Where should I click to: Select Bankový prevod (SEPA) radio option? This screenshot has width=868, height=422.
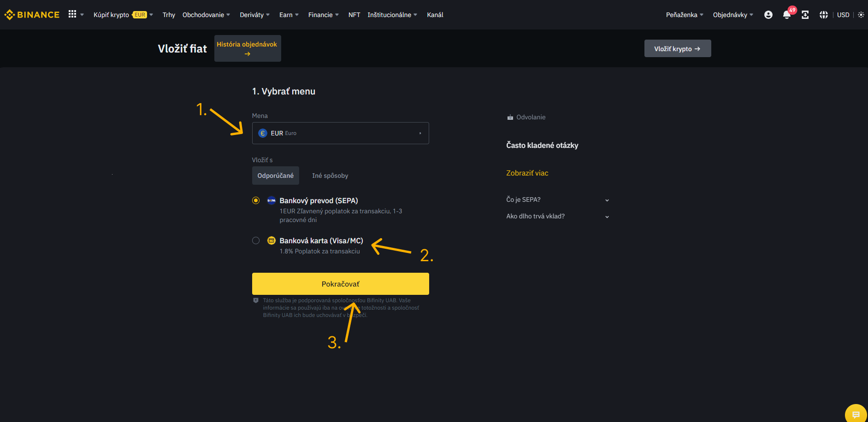(x=256, y=200)
